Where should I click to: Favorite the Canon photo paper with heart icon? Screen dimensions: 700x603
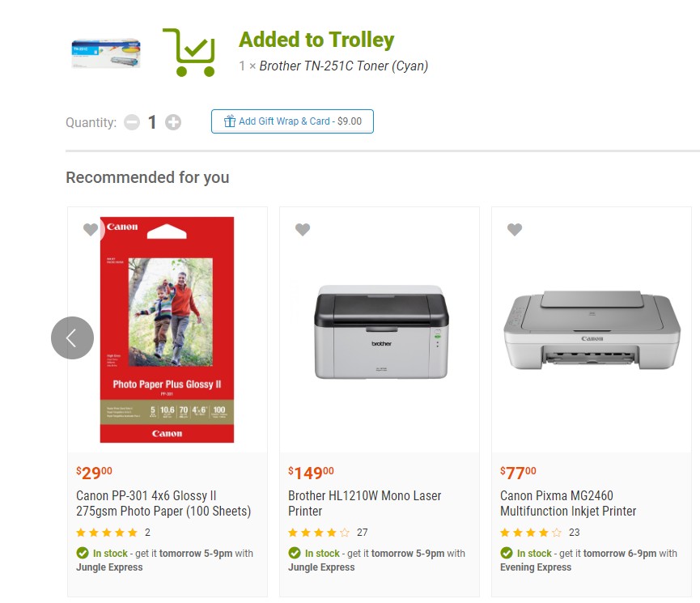tap(91, 230)
